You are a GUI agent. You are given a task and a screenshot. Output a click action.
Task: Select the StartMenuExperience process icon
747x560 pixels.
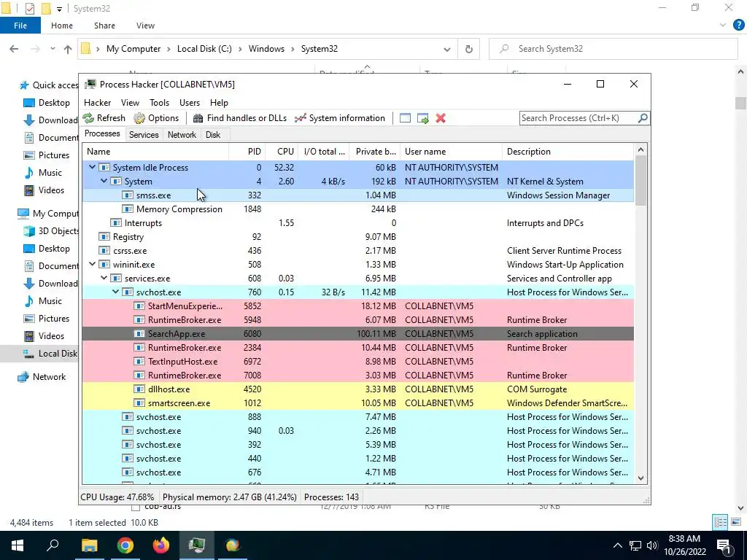[139, 306]
